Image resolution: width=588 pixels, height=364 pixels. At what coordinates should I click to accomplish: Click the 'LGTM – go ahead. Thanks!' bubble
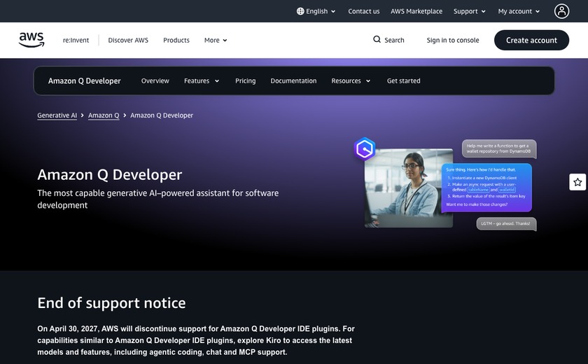click(x=506, y=224)
